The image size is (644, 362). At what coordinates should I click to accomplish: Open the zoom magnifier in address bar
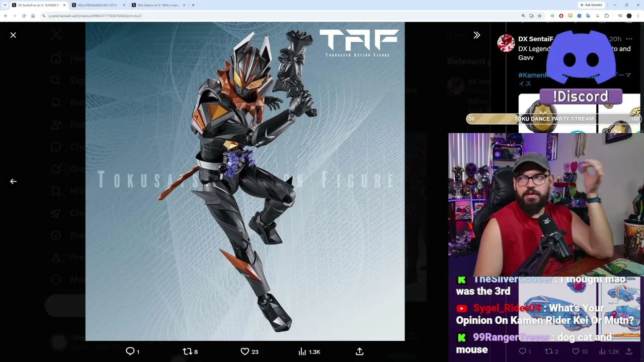tap(523, 16)
